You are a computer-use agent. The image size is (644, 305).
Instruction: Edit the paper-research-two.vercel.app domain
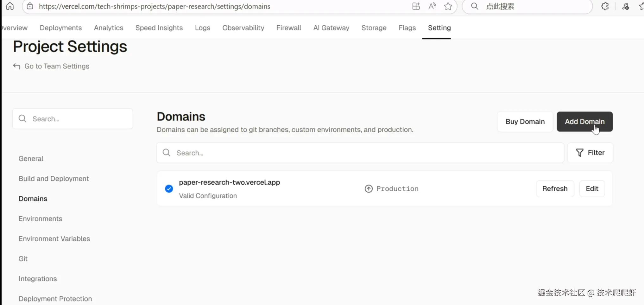click(592, 189)
